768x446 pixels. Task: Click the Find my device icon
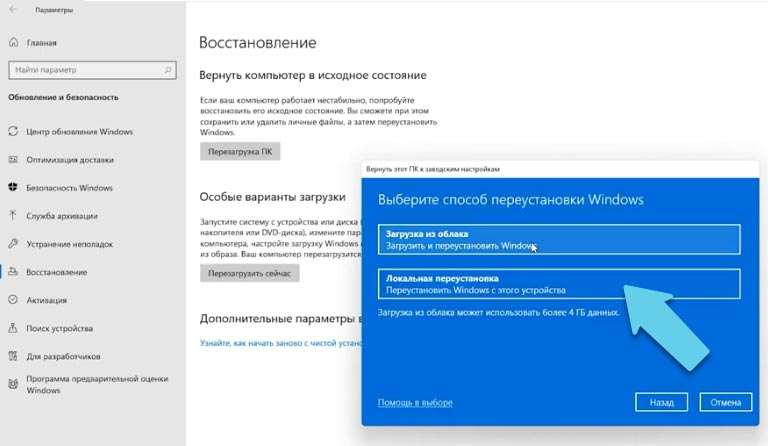coord(13,328)
